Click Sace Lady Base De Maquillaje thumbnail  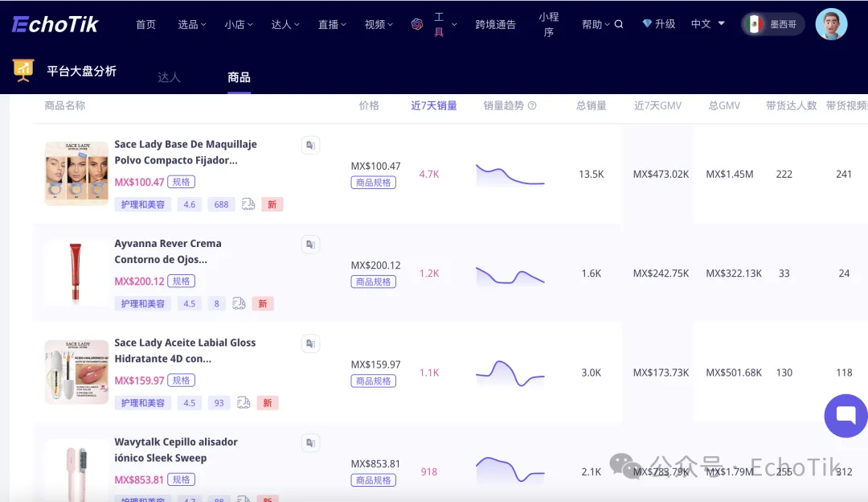[76, 174]
